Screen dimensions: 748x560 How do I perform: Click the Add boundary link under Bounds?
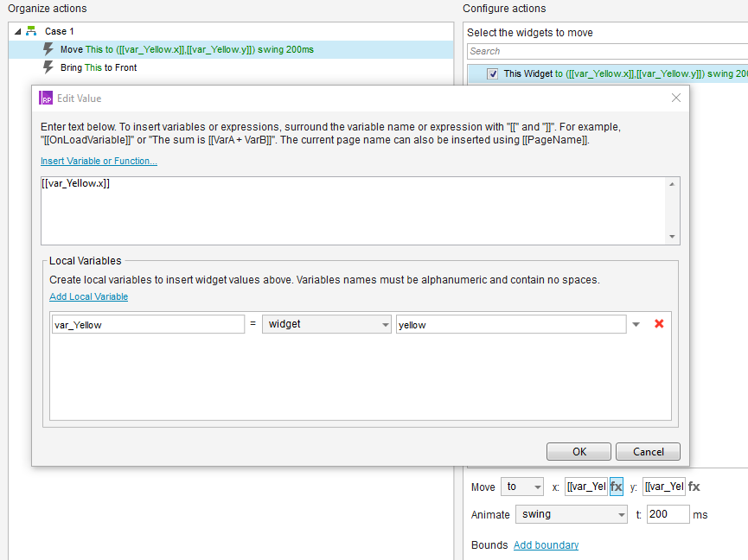click(x=546, y=544)
